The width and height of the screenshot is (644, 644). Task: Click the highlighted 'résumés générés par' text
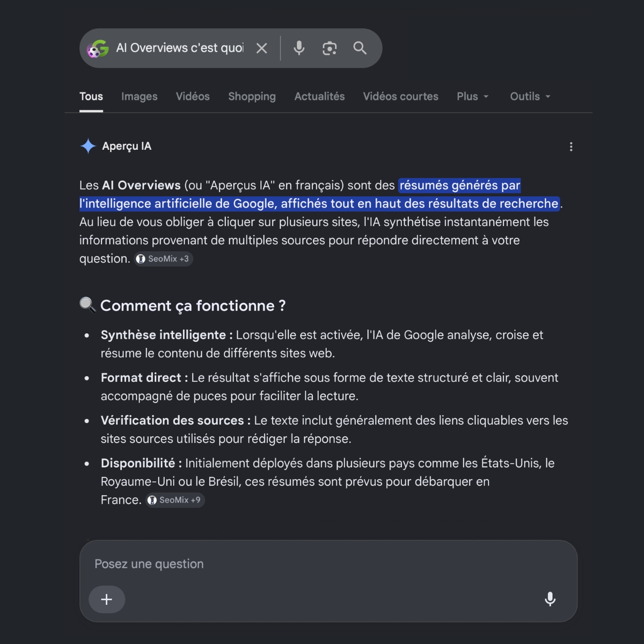[x=459, y=185]
